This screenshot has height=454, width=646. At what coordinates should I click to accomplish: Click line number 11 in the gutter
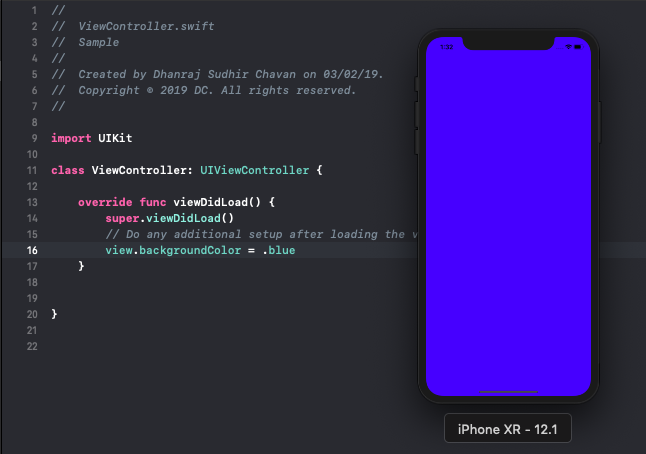tap(32, 171)
